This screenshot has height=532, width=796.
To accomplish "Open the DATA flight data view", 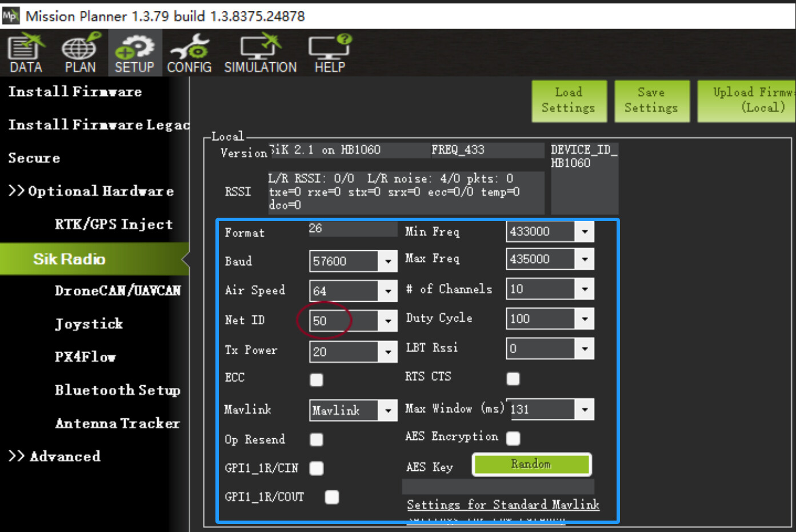I will [x=25, y=53].
